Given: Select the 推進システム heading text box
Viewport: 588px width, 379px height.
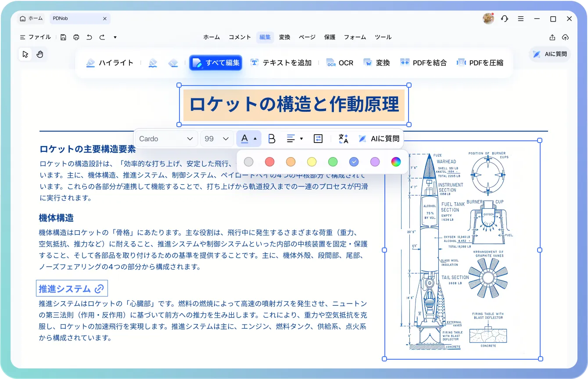Looking at the screenshot, I should pos(72,289).
